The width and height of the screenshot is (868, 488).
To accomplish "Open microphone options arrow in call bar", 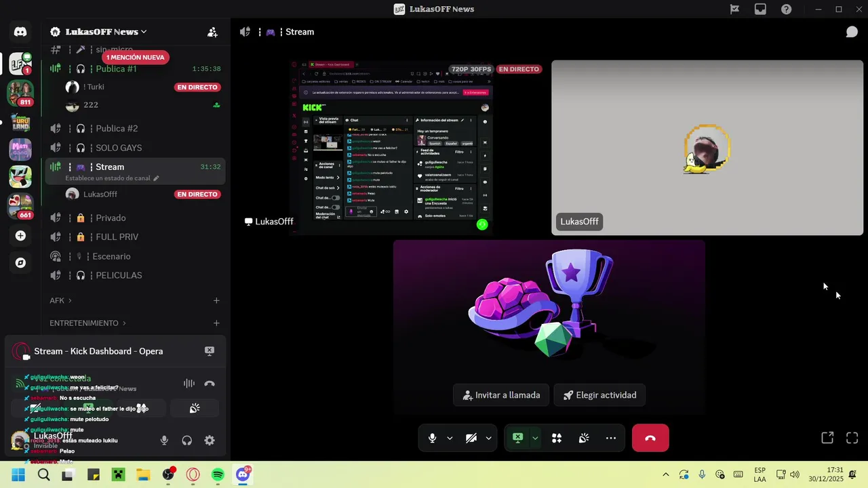I will click(450, 439).
